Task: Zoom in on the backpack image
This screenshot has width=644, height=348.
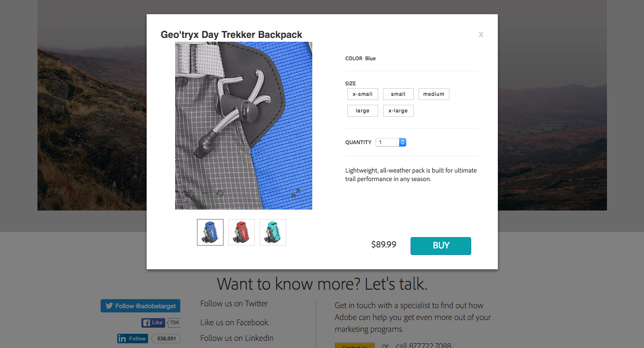Action: [191, 193]
